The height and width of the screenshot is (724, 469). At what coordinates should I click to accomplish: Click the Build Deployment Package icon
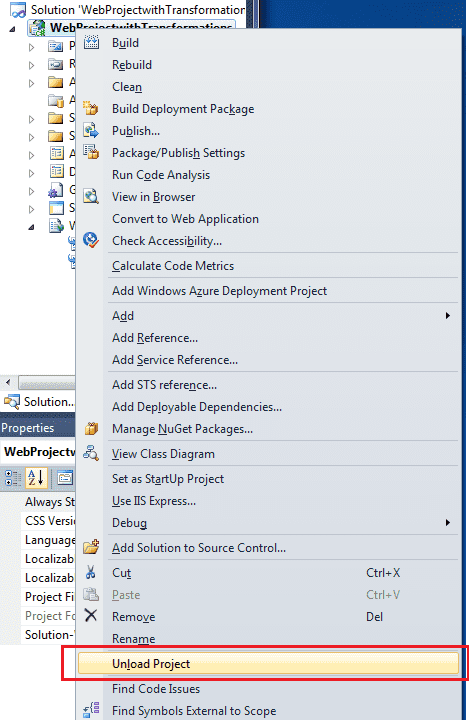tap(91, 109)
